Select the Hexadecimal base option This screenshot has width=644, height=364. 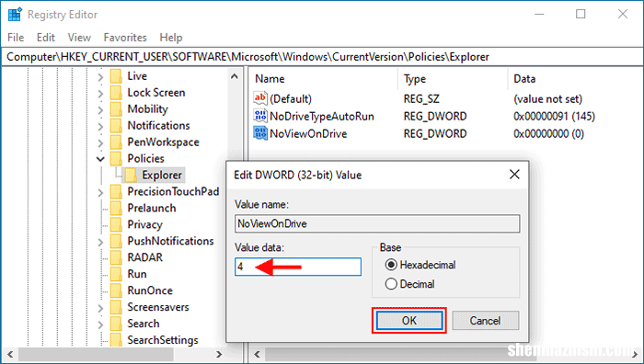(x=420, y=265)
